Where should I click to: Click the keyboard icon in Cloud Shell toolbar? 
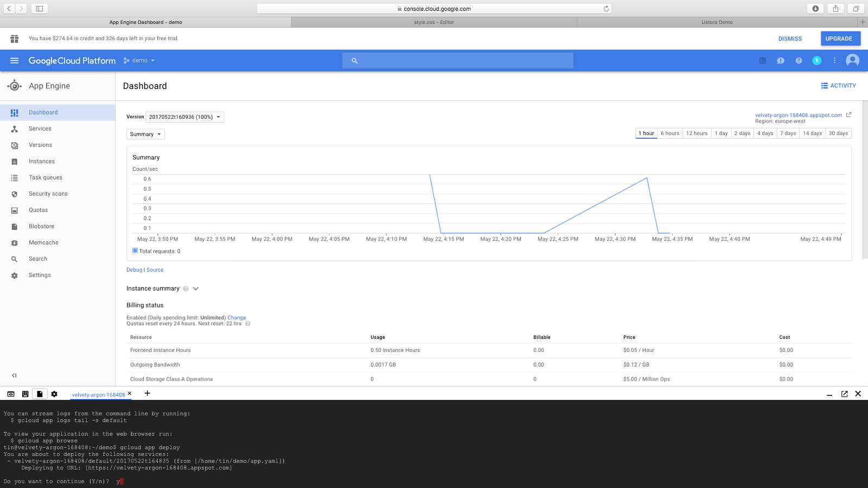click(25, 394)
